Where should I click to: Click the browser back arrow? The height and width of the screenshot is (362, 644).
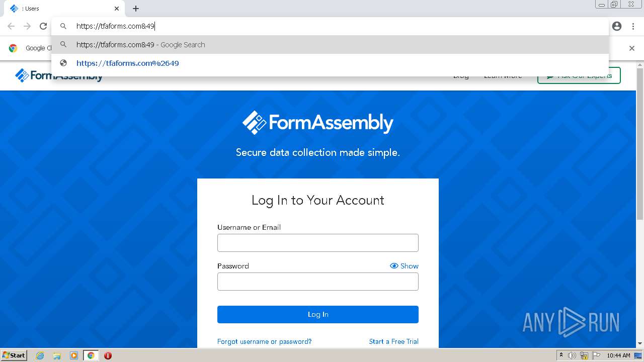click(11, 26)
